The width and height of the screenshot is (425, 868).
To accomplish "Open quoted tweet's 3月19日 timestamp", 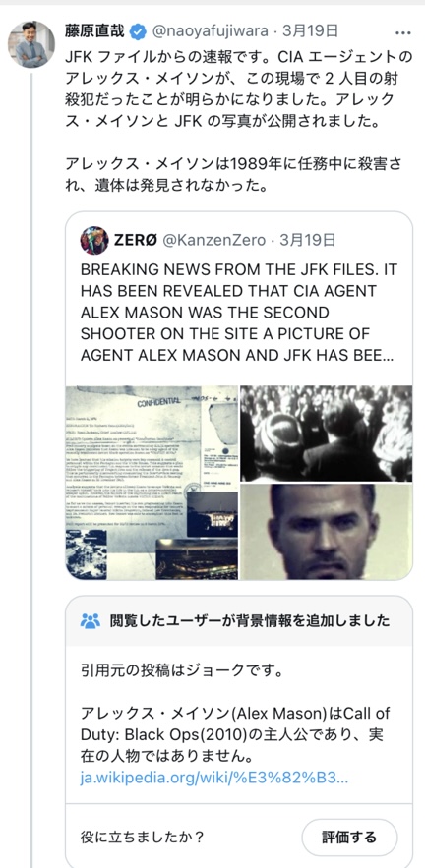I will [308, 240].
